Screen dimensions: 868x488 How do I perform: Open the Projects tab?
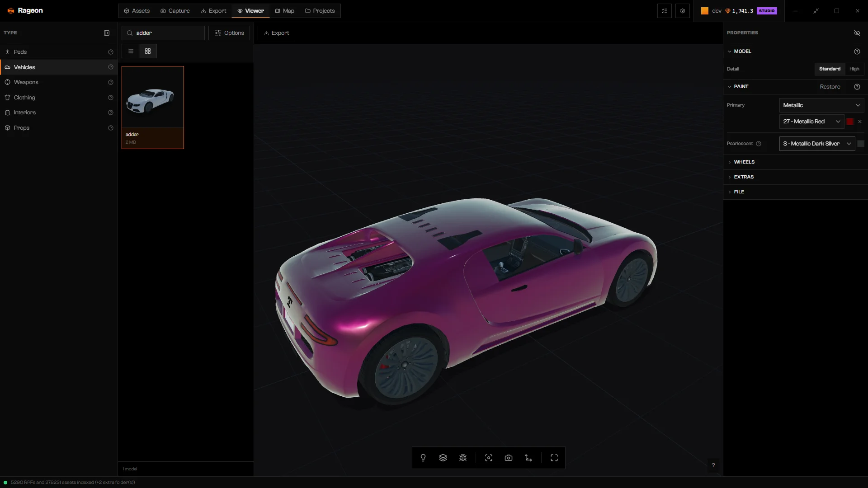pos(320,11)
